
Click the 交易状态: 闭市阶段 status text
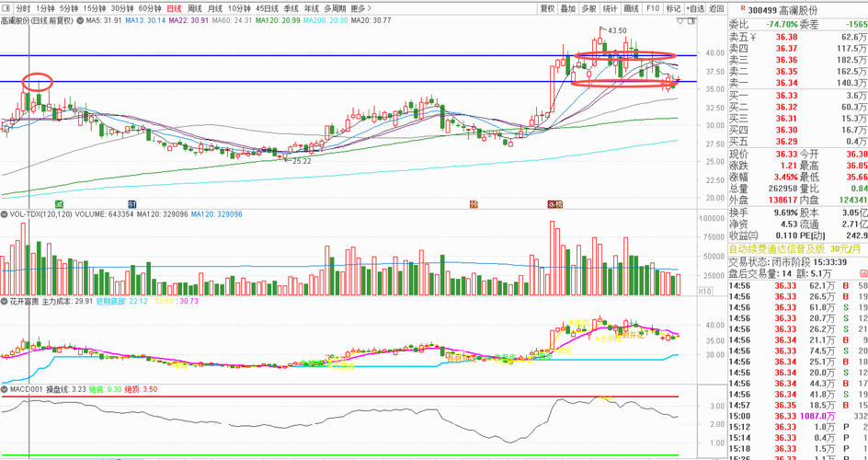[x=769, y=261]
